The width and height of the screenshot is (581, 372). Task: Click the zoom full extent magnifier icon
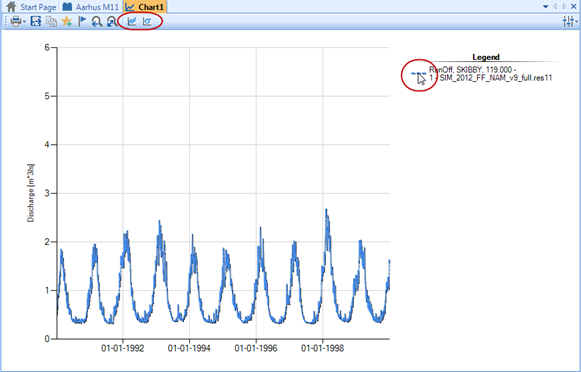tap(112, 22)
